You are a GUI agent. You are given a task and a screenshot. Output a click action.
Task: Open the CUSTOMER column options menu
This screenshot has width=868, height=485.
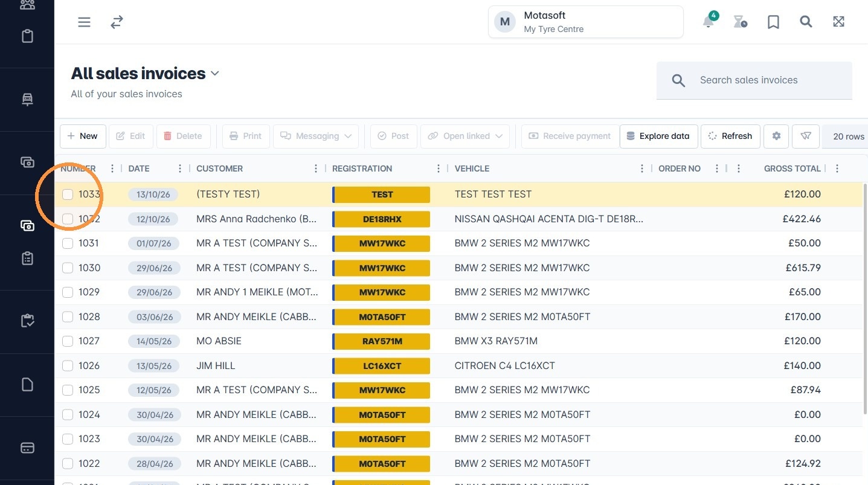point(316,169)
